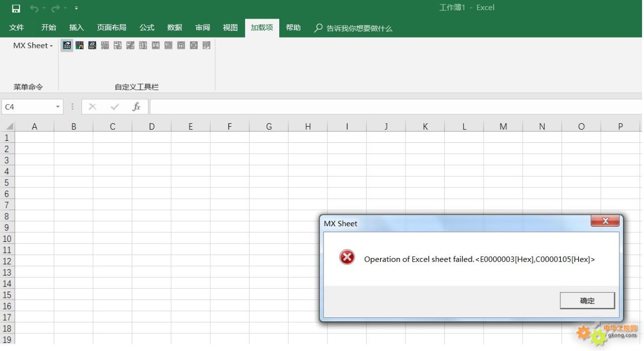Switch to the 帮助 ribbon tab

click(293, 28)
